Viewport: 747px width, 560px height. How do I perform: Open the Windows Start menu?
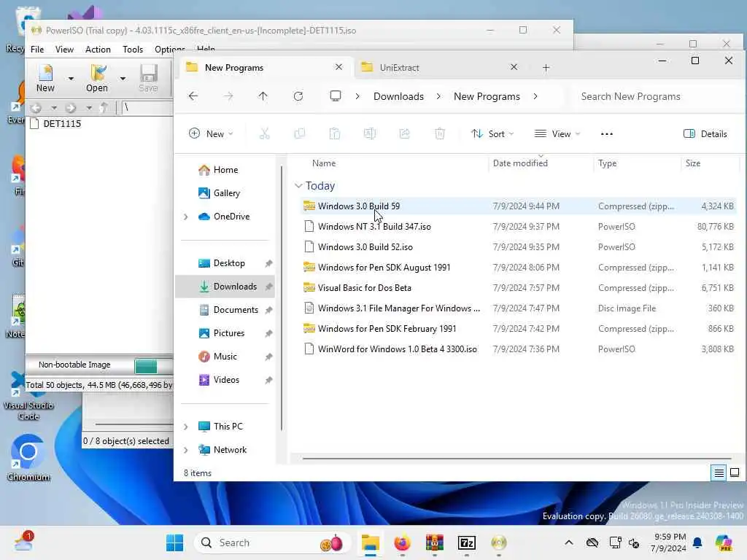(x=175, y=542)
